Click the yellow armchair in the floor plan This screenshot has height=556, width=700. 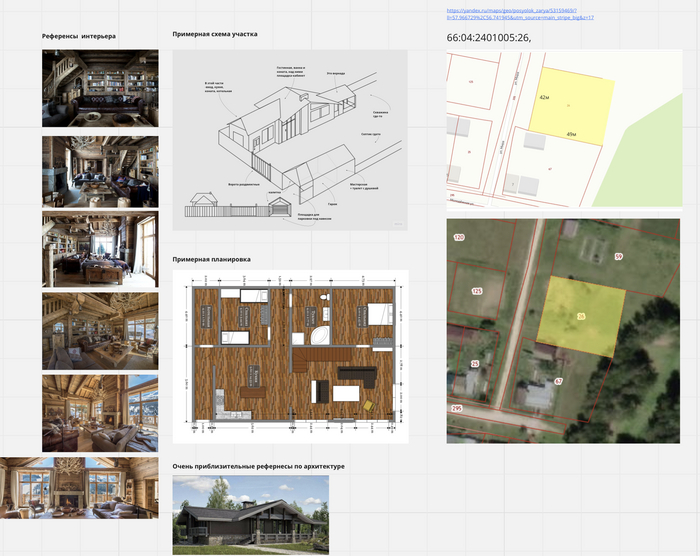tap(369, 406)
